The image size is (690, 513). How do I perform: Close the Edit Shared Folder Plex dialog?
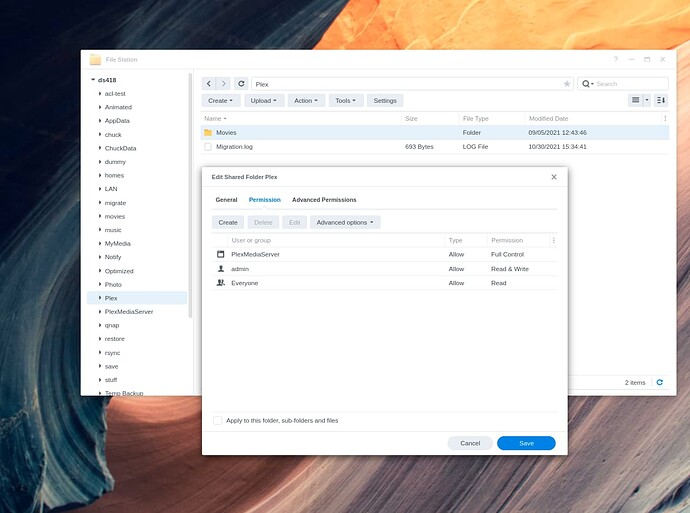tap(554, 177)
